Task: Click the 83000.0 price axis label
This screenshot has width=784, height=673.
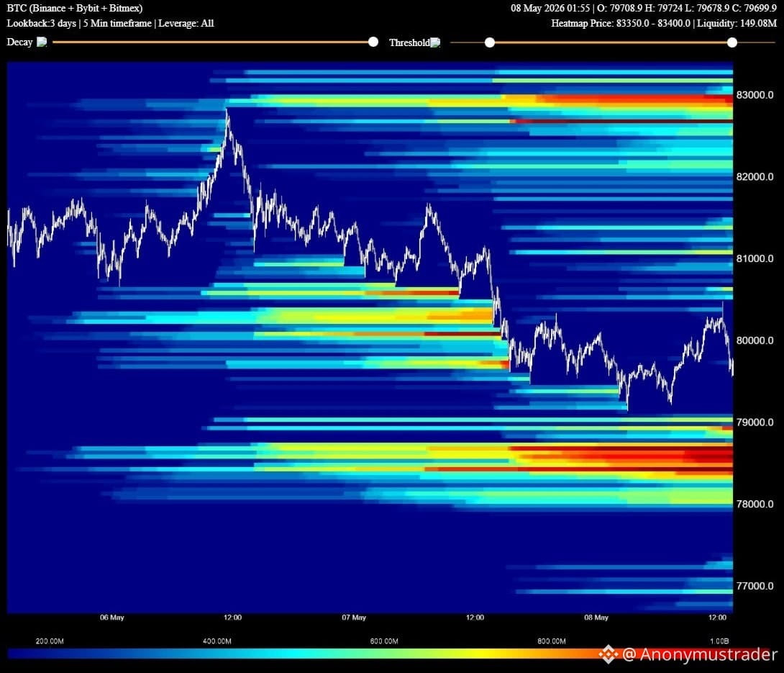Action: [755, 94]
